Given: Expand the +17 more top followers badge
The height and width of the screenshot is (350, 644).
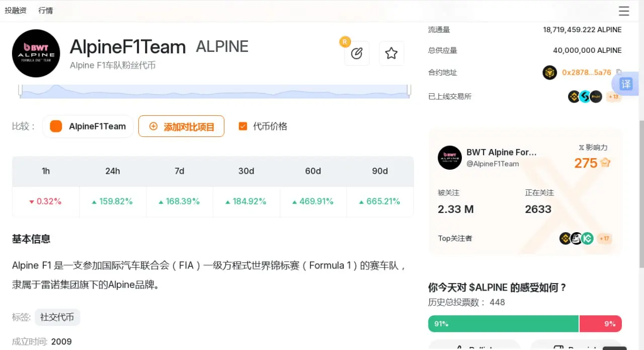Looking at the screenshot, I should click(604, 239).
